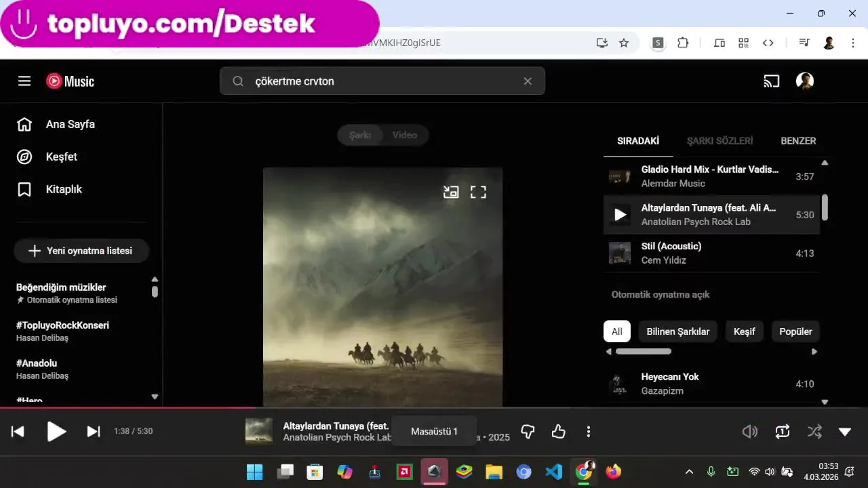This screenshot has width=868, height=488.
Task: Open the miniplayer icon on album art
Action: 451,192
